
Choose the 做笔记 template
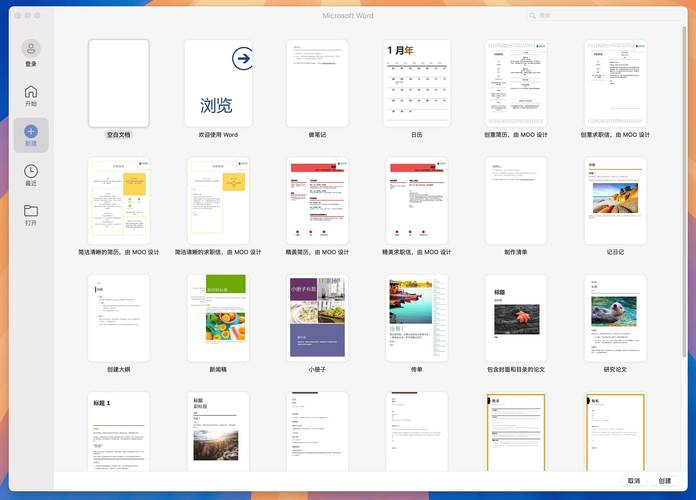point(317,83)
